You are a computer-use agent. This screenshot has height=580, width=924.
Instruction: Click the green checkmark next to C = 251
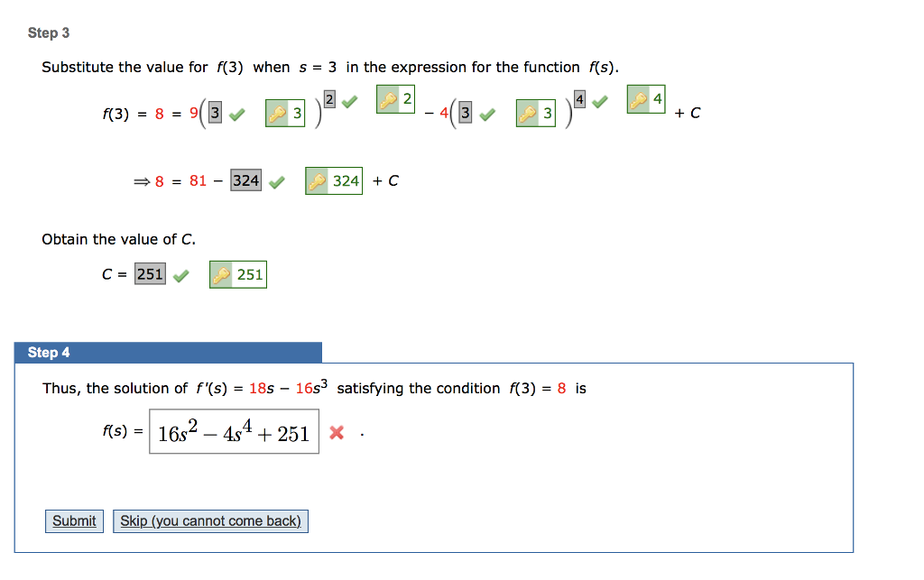180,274
